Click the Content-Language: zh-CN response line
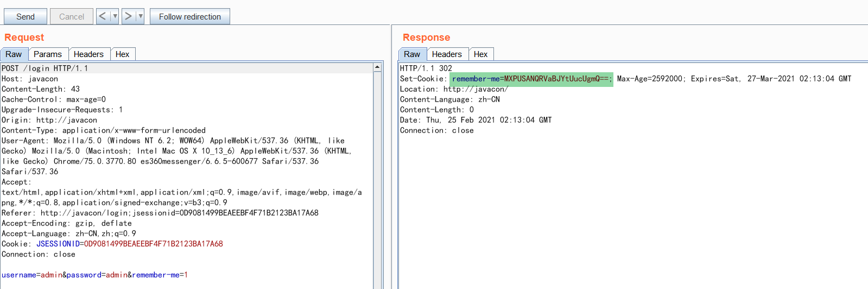The height and width of the screenshot is (289, 868). (450, 99)
